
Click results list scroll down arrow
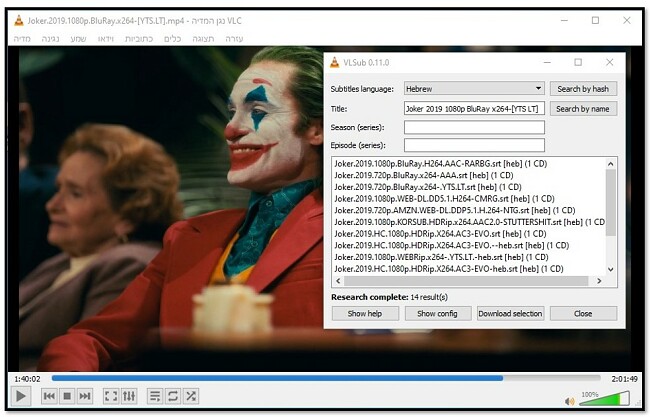tap(611, 269)
